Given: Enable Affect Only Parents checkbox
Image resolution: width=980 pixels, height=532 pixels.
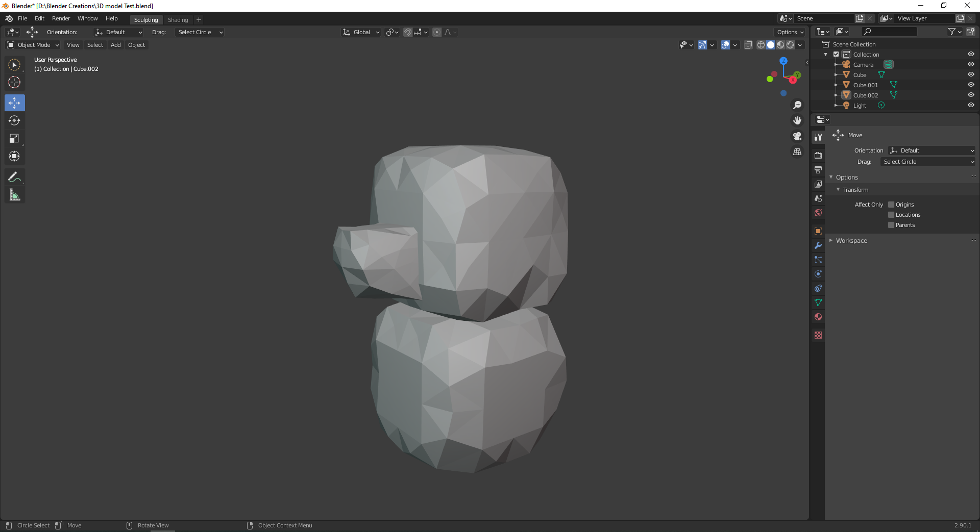Looking at the screenshot, I should click(x=891, y=225).
